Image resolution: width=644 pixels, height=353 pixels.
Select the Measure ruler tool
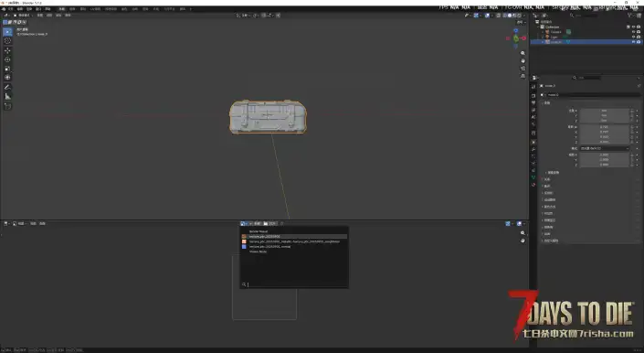(7, 96)
